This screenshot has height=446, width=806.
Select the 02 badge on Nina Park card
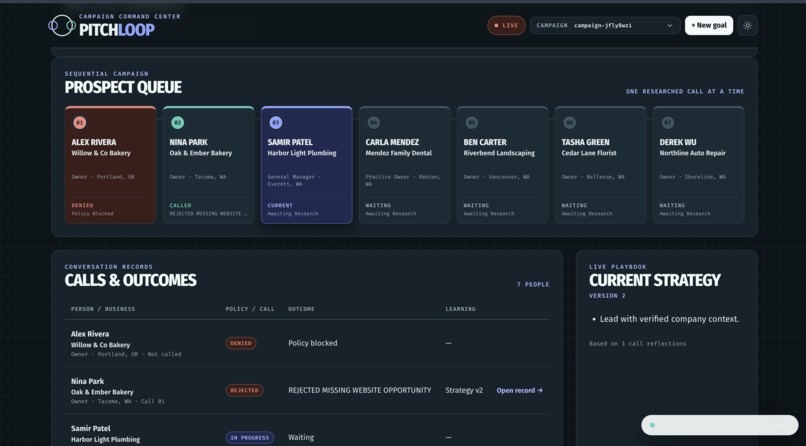tap(177, 123)
